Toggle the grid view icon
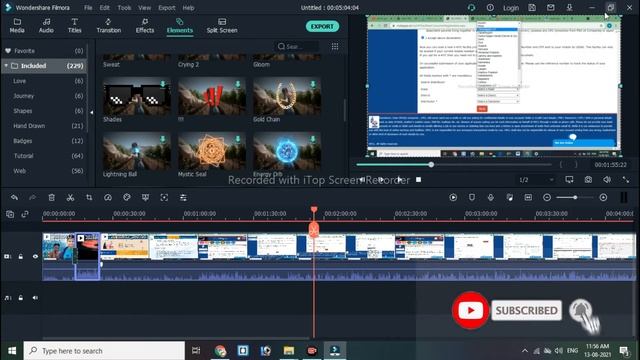 [x=335, y=47]
